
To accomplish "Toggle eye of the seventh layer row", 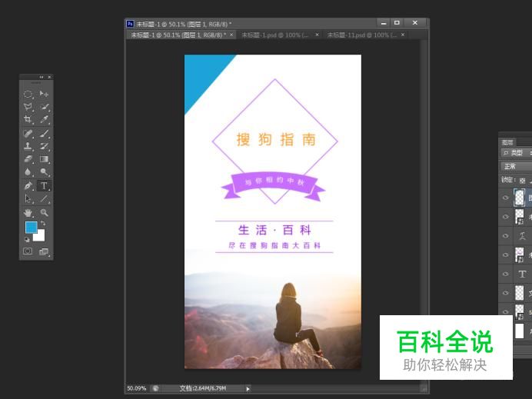I will click(x=506, y=311).
